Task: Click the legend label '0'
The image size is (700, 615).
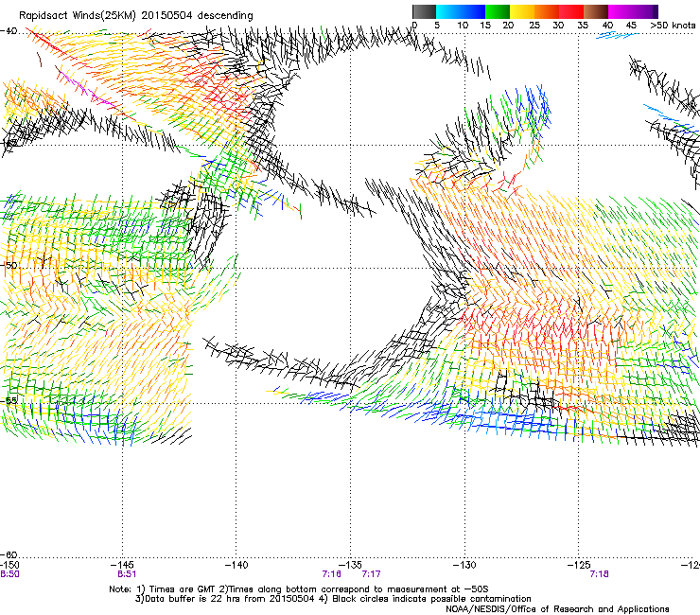Action: click(414, 25)
